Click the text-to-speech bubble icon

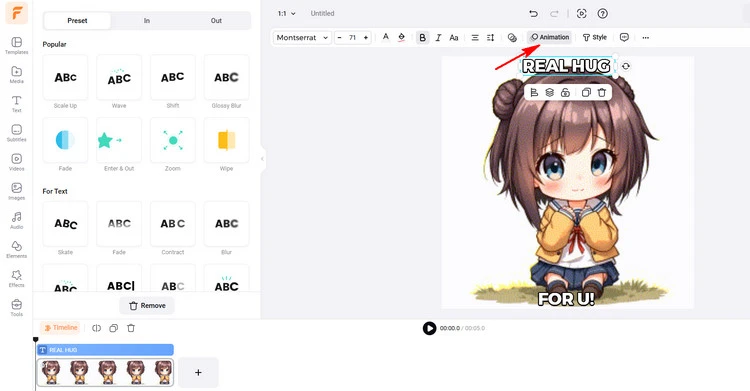(x=624, y=37)
